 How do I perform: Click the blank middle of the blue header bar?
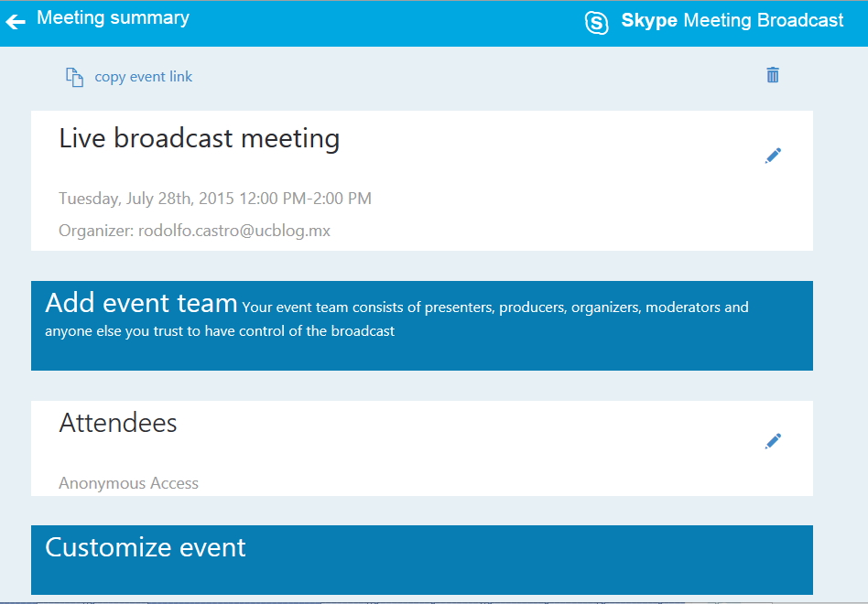click(385, 22)
